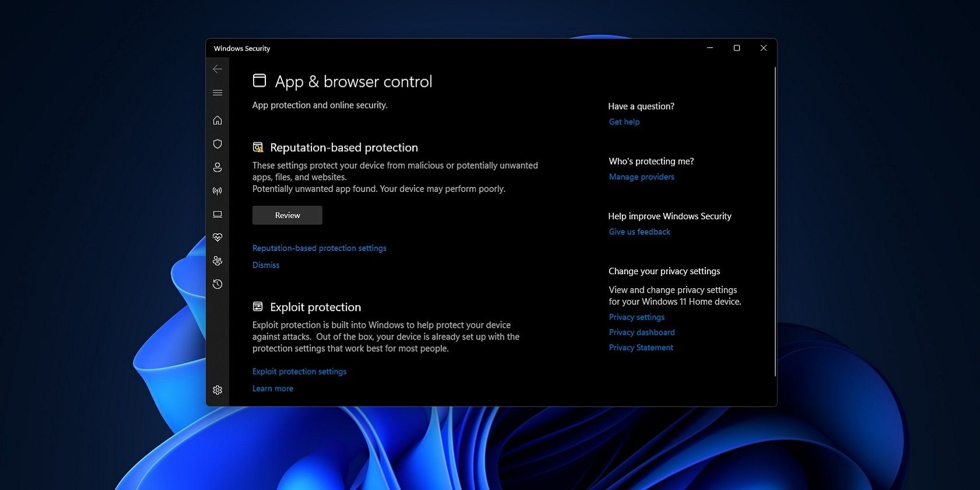Open Virus & threat protection shield icon
The width and height of the screenshot is (980, 490).
pos(218,144)
